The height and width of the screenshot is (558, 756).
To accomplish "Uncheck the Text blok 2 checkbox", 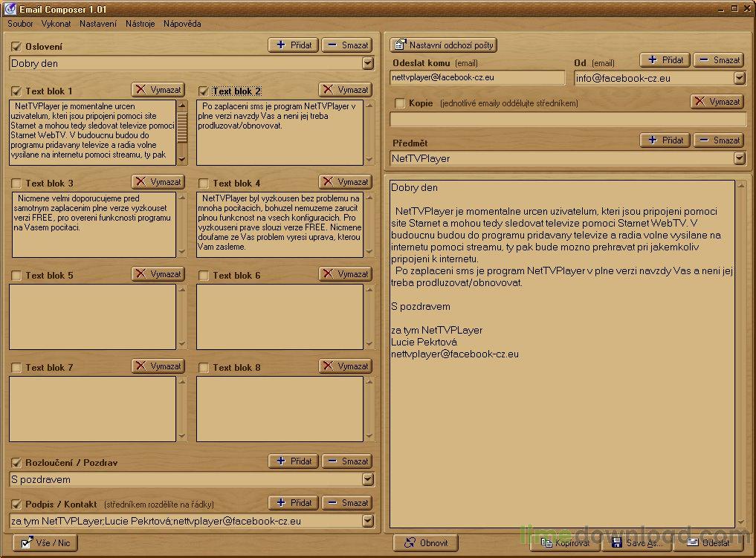I will (x=204, y=91).
